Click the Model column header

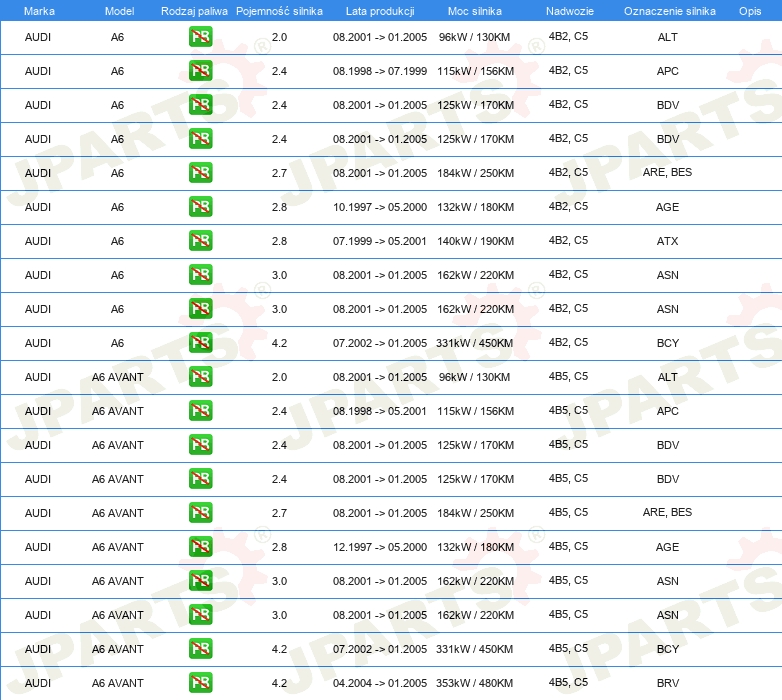[118, 10]
